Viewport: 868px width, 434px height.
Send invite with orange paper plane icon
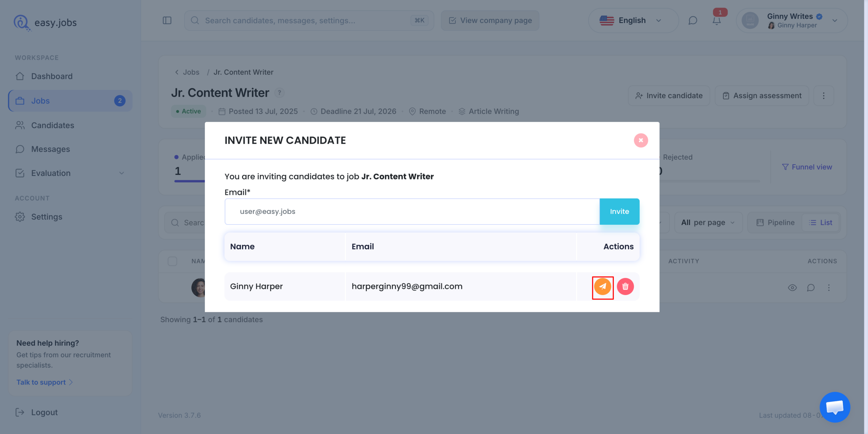(x=603, y=287)
